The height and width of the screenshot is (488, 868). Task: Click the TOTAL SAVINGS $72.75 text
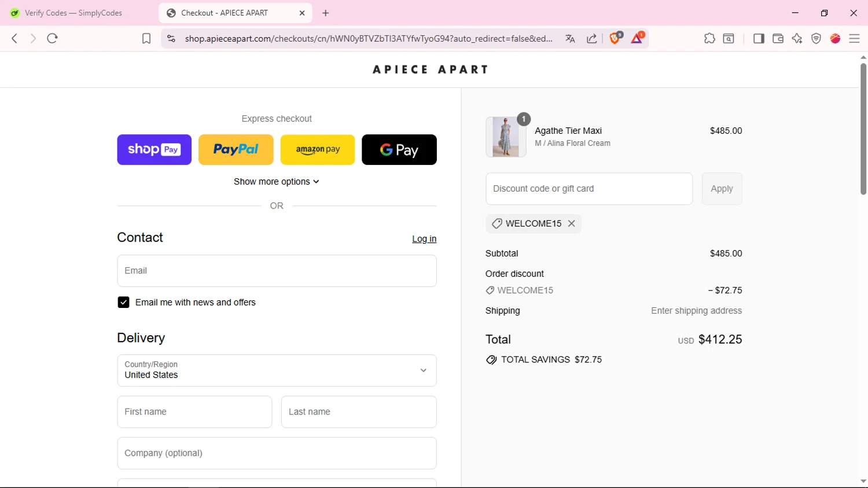pyautogui.click(x=551, y=359)
